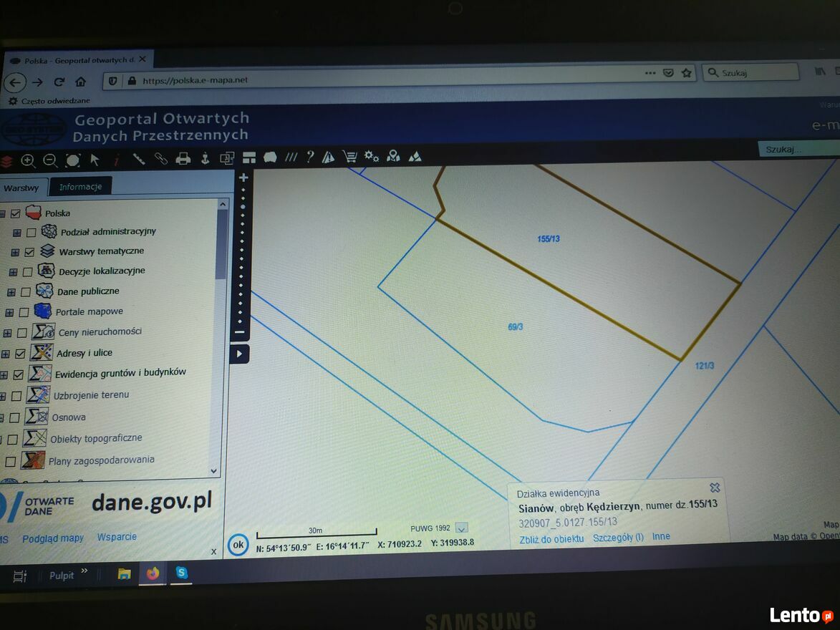This screenshot has width=840, height=630.
Task: Uncheck the Adresy i ulice layer
Action: (20, 353)
